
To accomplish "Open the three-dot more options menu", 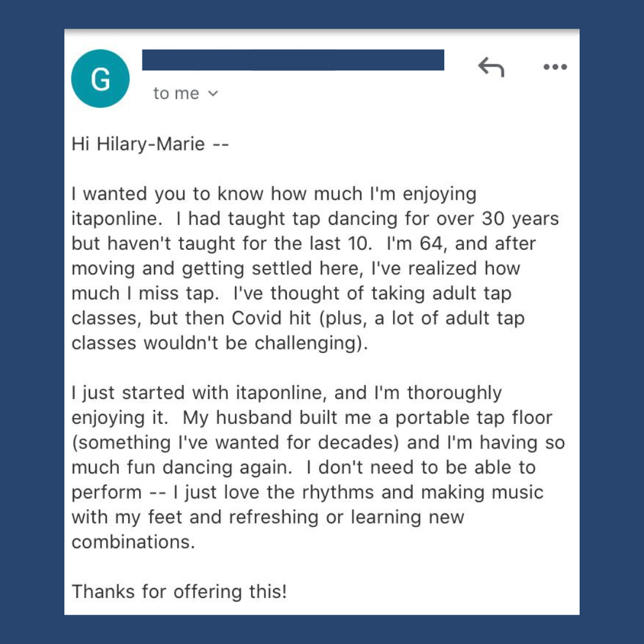I will click(555, 67).
